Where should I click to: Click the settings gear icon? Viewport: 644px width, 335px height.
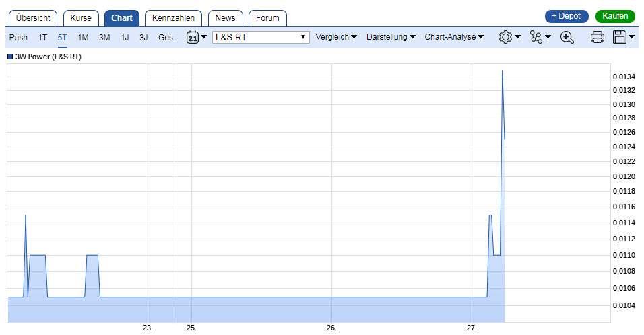click(x=505, y=38)
